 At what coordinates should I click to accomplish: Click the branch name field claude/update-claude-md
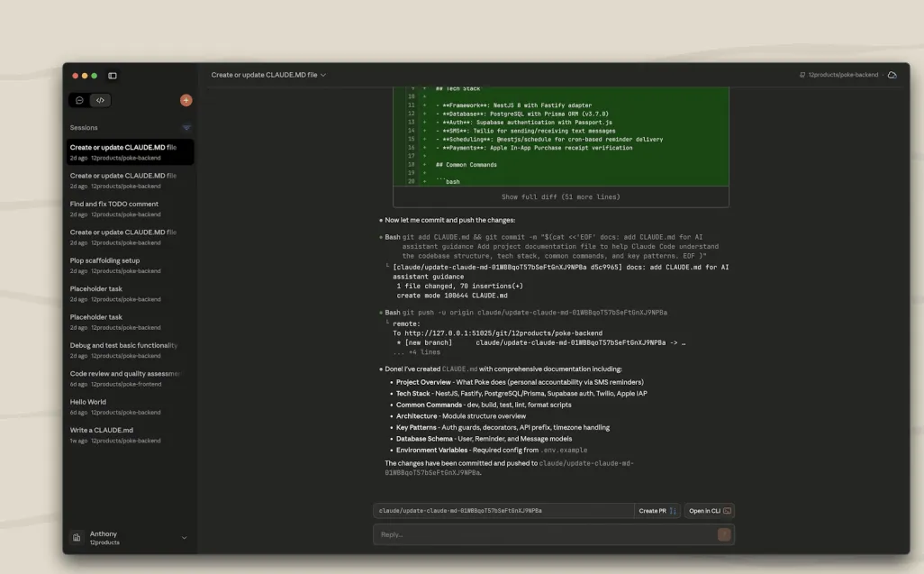point(503,511)
